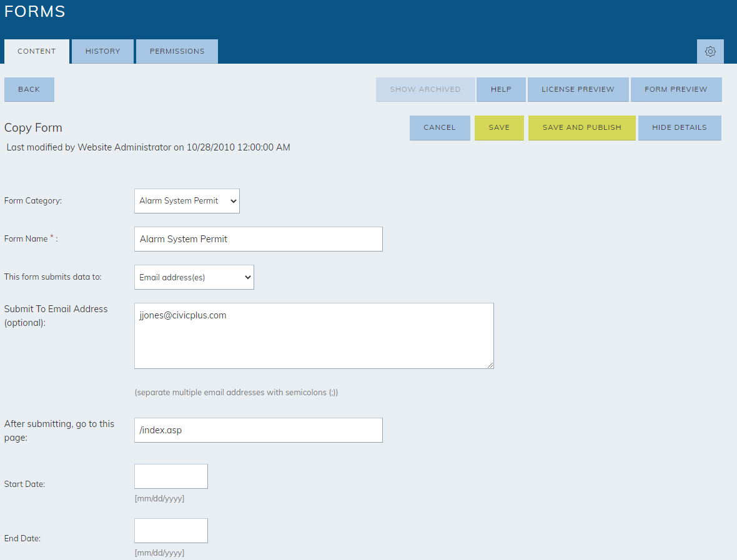
Task: Click the Form Name input field
Action: pos(259,239)
